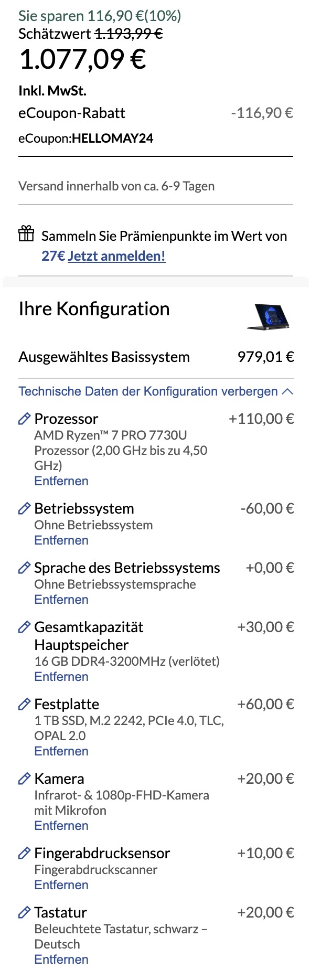The image size is (321, 980).
Task: Click Entfernen under Ohne Betriebssystemsprache
Action: coord(61,600)
